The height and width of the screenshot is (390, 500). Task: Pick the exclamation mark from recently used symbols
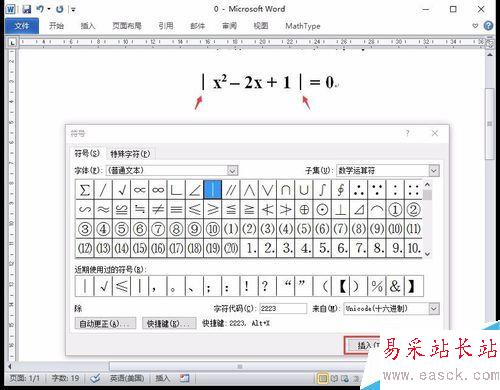point(247,286)
